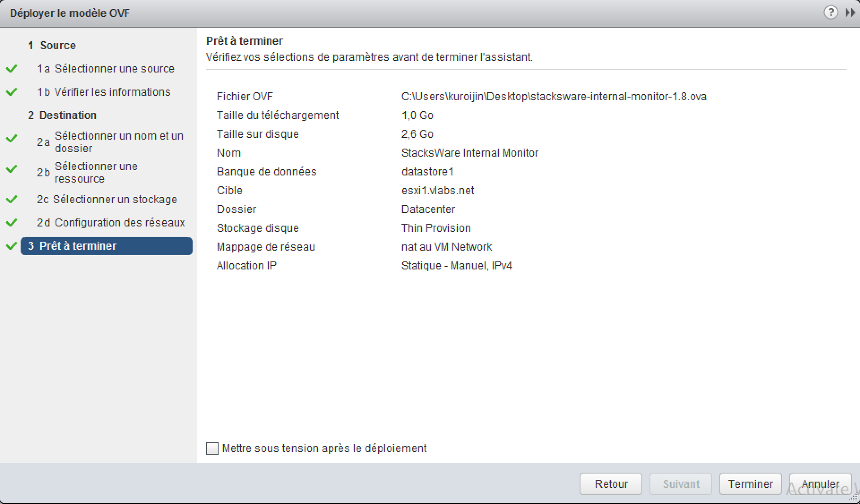This screenshot has height=504, width=860.
Task: Click the disabled Suivant button
Action: (681, 484)
